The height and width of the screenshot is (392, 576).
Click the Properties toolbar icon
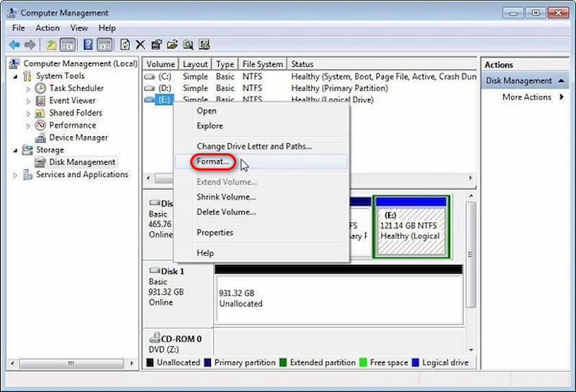click(x=156, y=45)
